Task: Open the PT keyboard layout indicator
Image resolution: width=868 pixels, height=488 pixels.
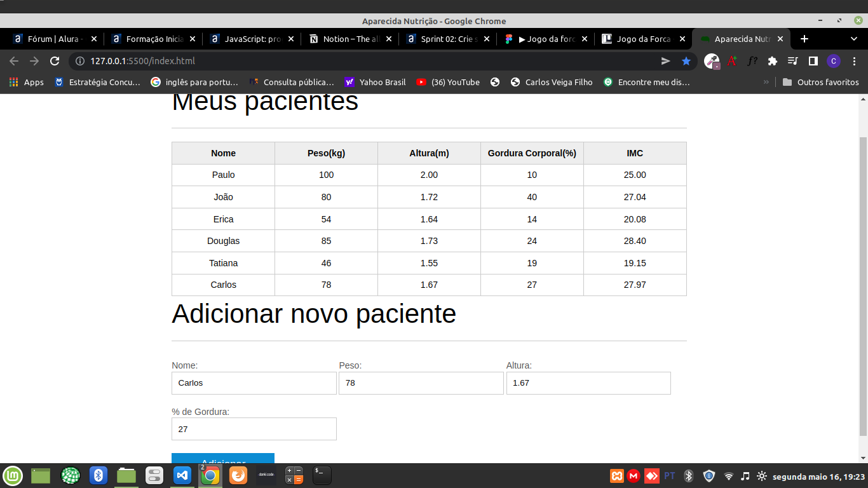Action: 670,475
